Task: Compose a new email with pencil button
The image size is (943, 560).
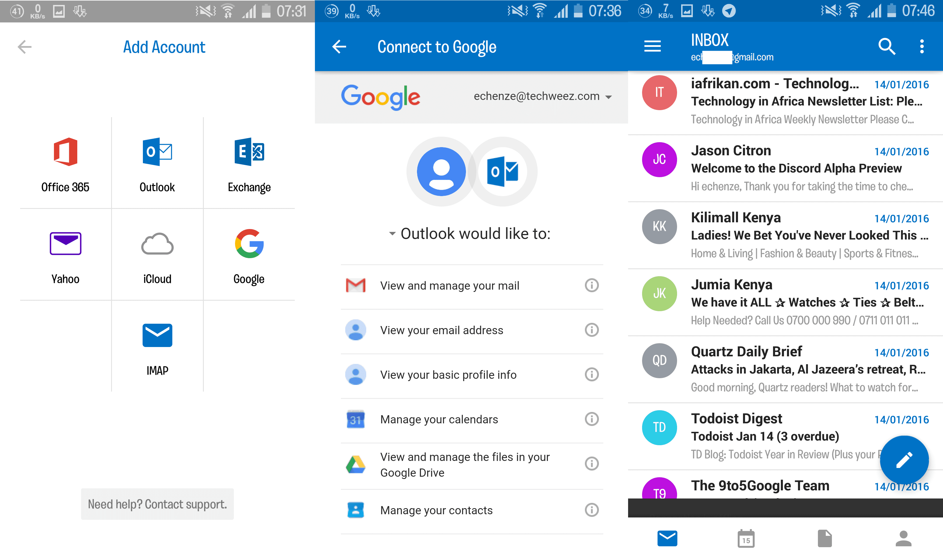Action: click(904, 460)
